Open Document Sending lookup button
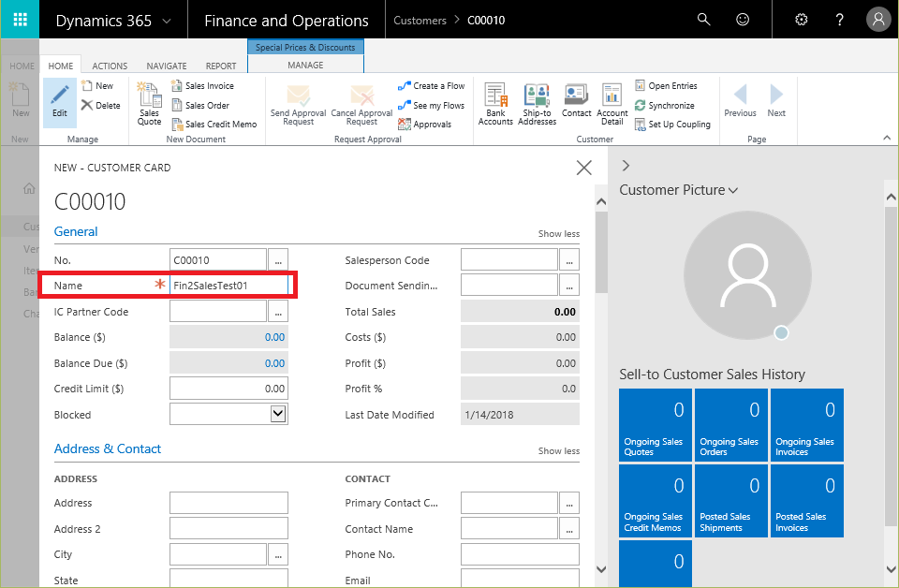This screenshot has width=899, height=588. coord(569,286)
